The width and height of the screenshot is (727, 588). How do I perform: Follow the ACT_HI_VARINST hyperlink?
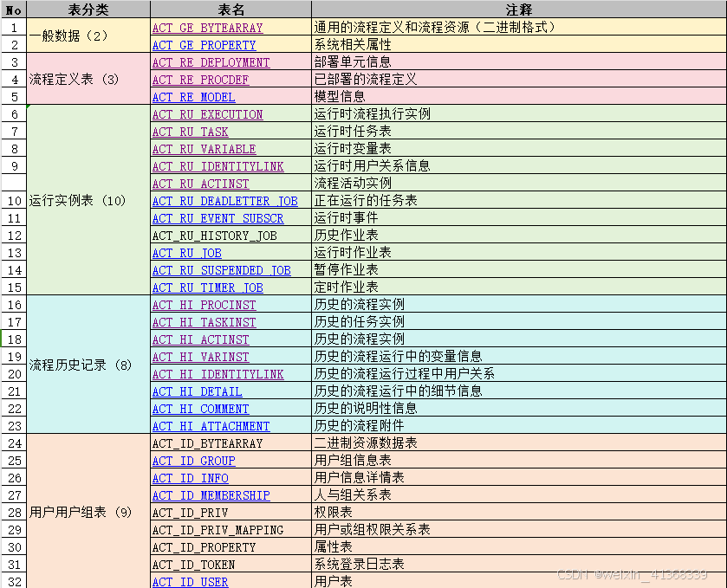pyautogui.click(x=200, y=357)
